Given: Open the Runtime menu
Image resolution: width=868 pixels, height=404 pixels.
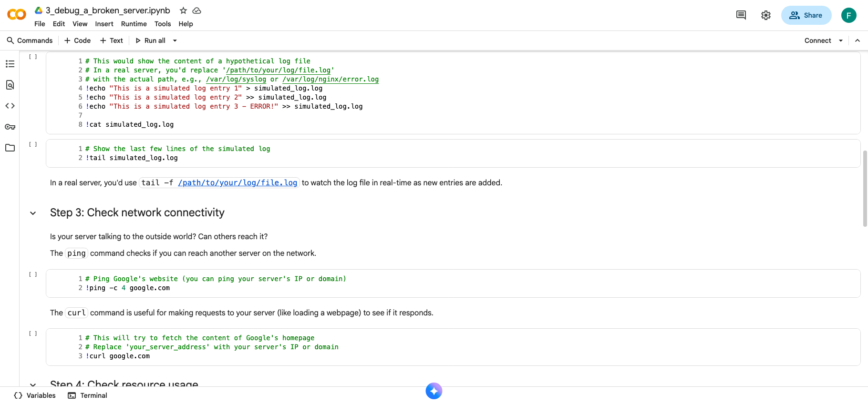Looking at the screenshot, I should 134,24.
